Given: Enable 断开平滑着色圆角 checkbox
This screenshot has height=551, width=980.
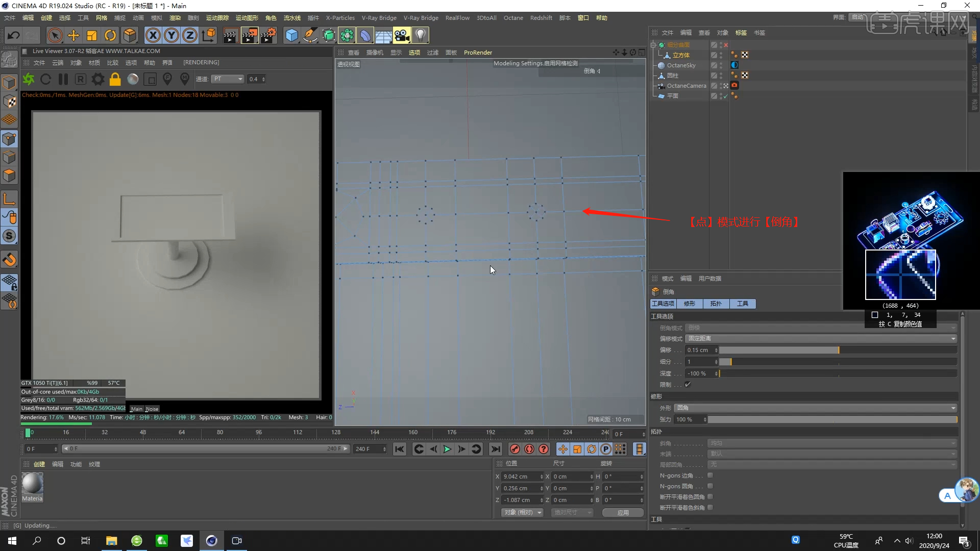Looking at the screenshot, I should pos(710,497).
